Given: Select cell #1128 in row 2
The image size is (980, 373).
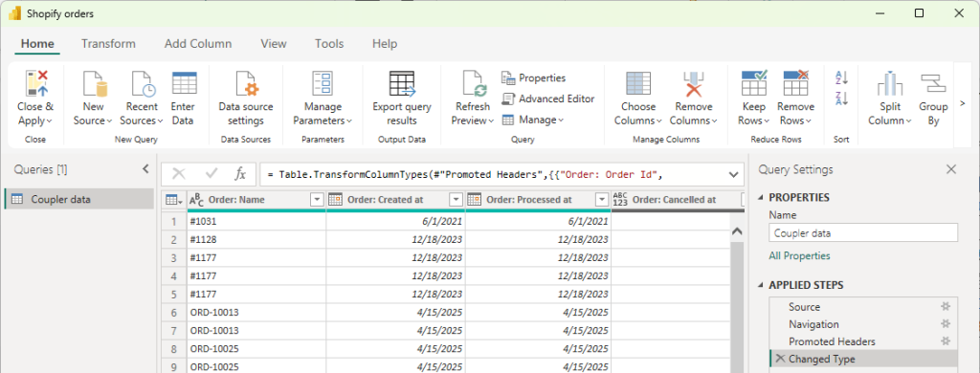Looking at the screenshot, I should 256,239.
